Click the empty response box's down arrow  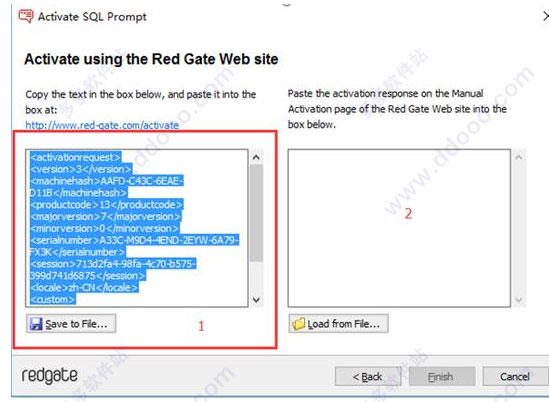tap(519, 300)
